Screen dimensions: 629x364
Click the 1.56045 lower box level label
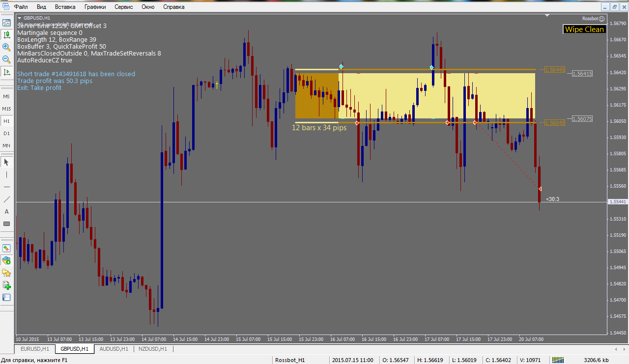point(554,123)
